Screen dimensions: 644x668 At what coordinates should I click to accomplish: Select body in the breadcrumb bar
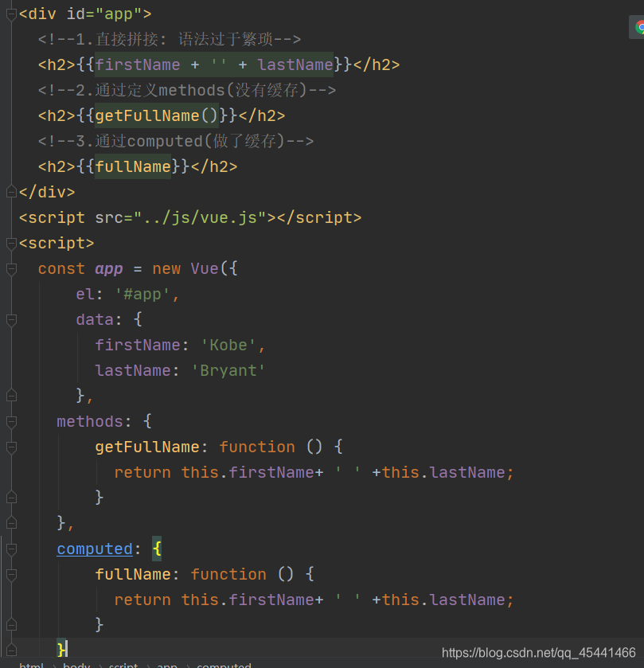point(76,665)
